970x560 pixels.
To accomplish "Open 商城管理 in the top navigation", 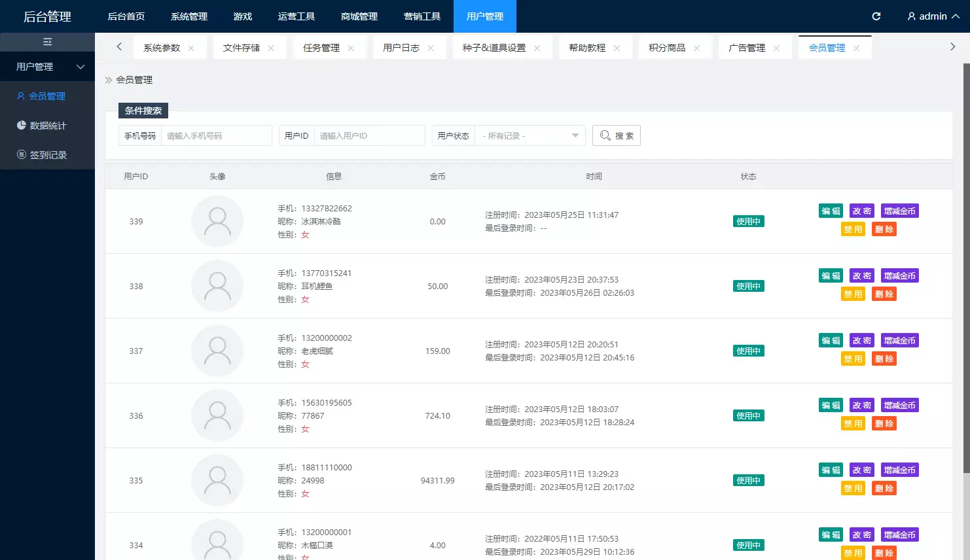I will point(359,16).
